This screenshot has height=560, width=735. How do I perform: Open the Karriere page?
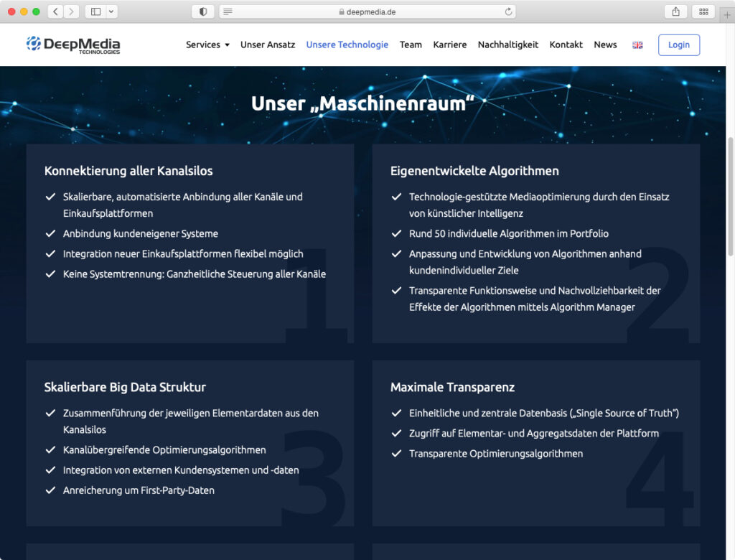coord(450,45)
